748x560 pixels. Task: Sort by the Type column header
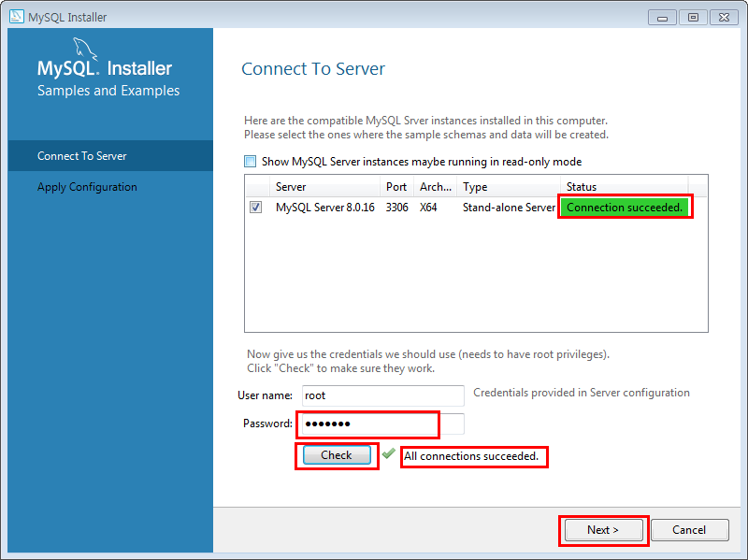click(509, 186)
